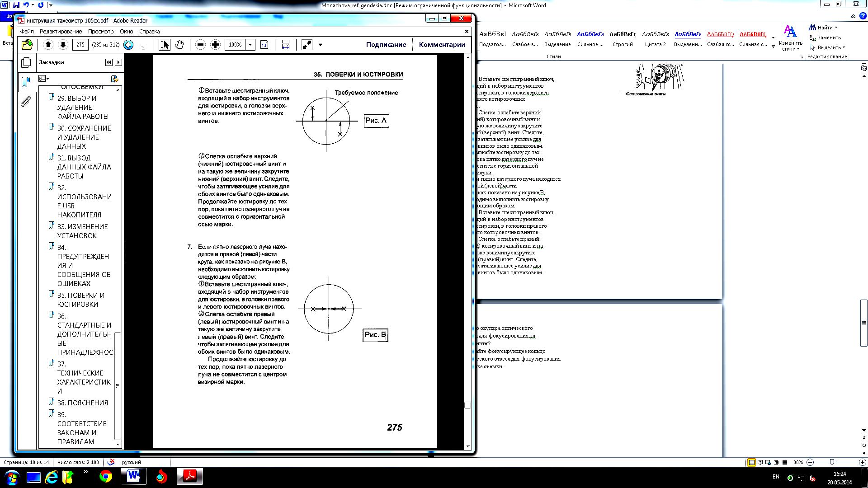Return to previous view with blue arrow

[x=128, y=45]
